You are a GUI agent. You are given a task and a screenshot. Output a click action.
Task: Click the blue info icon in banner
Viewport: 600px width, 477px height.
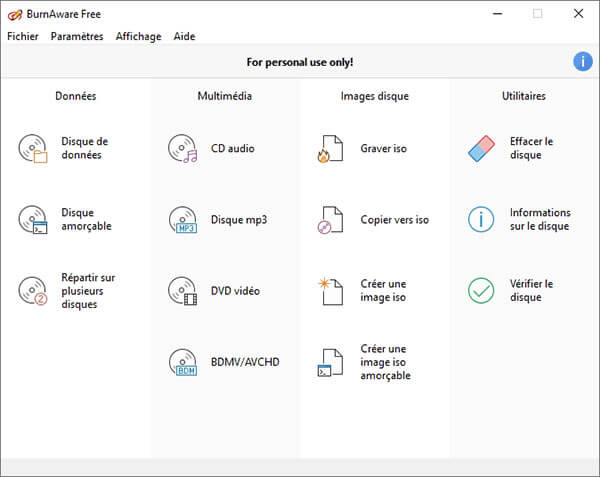[x=582, y=62]
